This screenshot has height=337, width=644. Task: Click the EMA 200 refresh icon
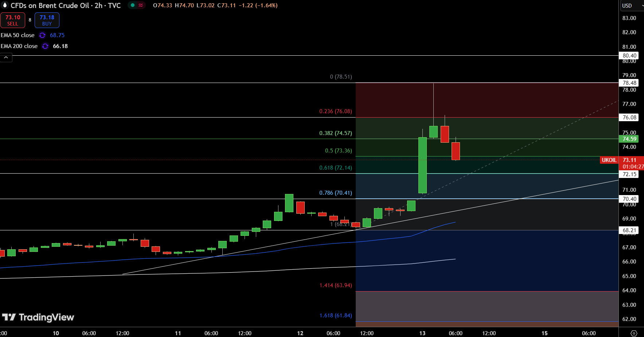[45, 46]
